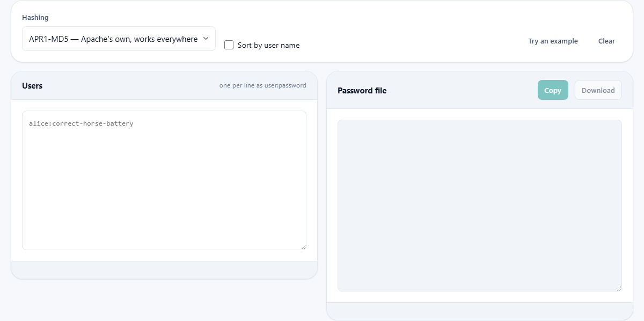Copy the generated password file
The width and height of the screenshot is (644, 321).
pyautogui.click(x=553, y=90)
